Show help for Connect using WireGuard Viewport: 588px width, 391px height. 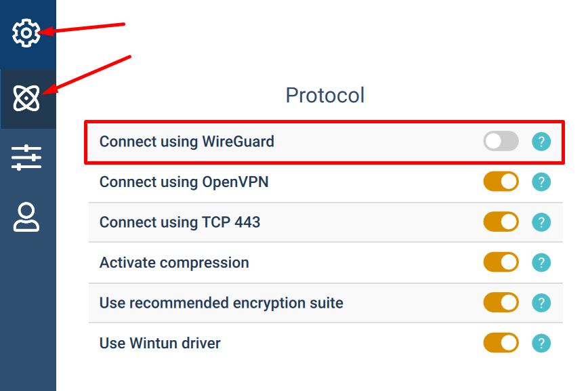pyautogui.click(x=541, y=142)
